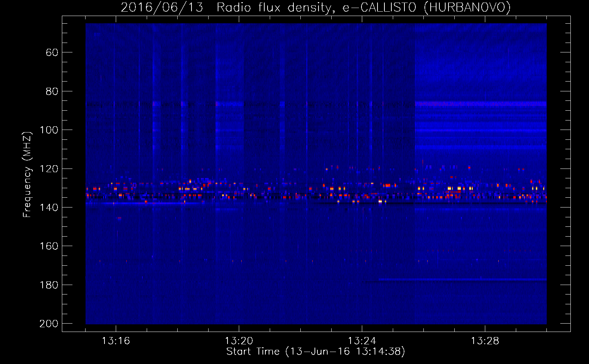Click the 'Frequency (MHZ)' y-axis label
589x364 pixels.
point(27,175)
